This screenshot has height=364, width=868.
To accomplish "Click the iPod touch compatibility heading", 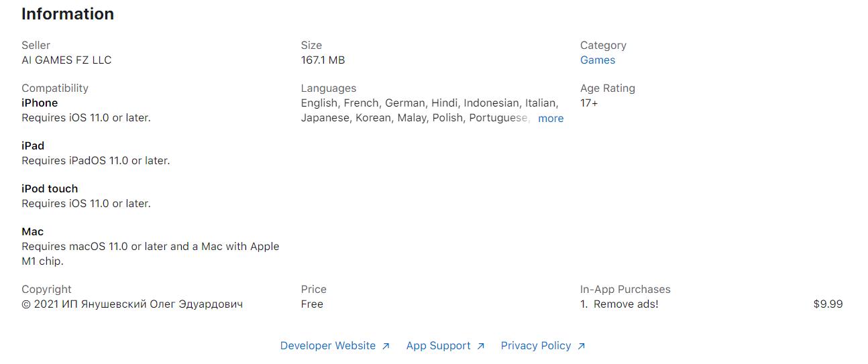I will [50, 188].
